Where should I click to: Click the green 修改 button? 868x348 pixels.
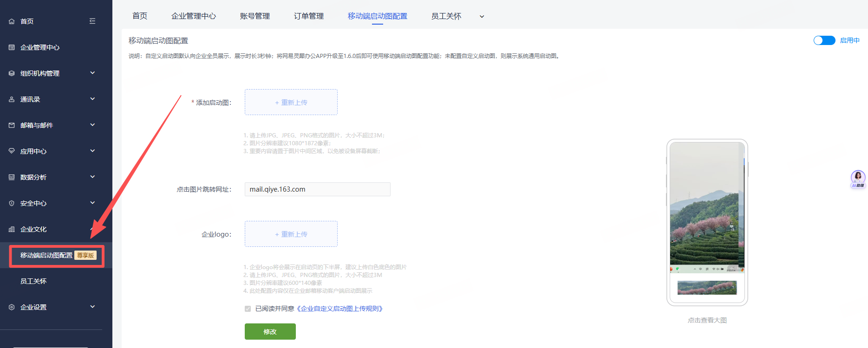tap(270, 332)
